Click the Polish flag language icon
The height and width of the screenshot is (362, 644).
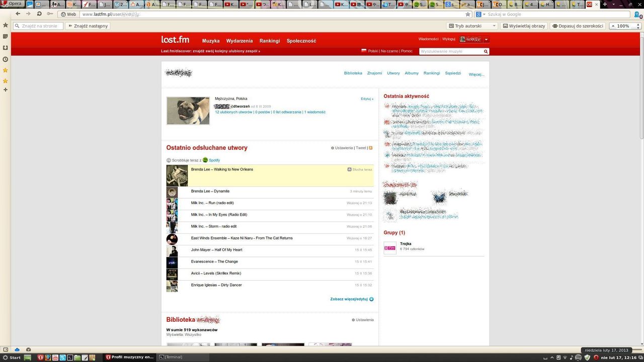[x=364, y=51]
